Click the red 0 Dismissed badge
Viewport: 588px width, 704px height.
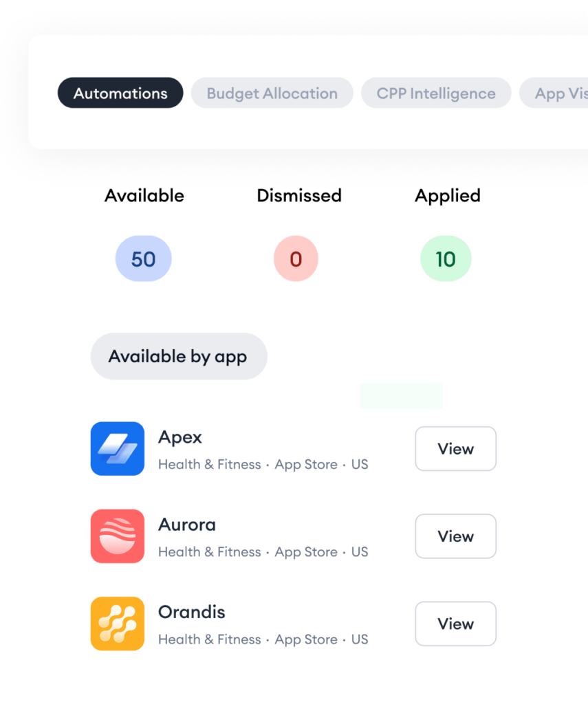[x=296, y=258]
